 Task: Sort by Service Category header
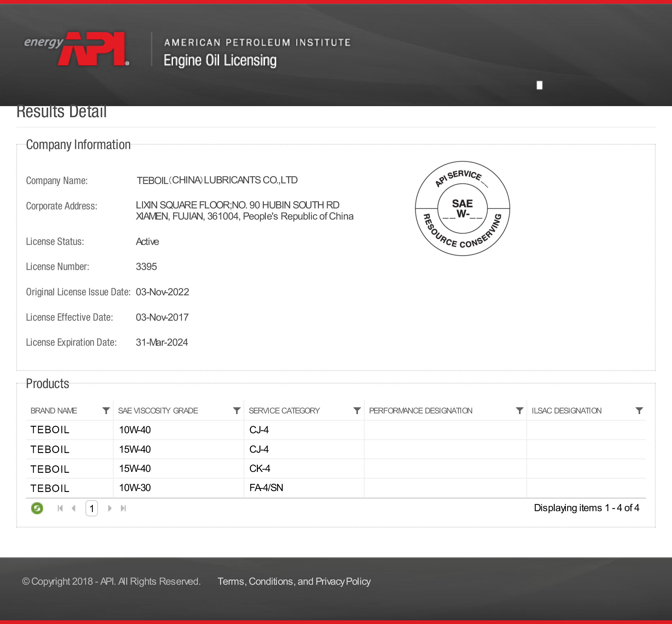(x=284, y=411)
